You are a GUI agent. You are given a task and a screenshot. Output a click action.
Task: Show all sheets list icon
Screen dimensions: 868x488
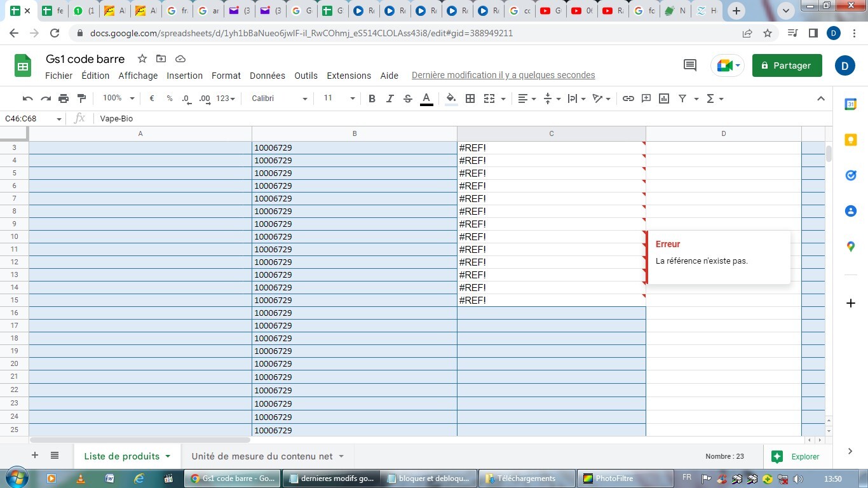tap(55, 456)
